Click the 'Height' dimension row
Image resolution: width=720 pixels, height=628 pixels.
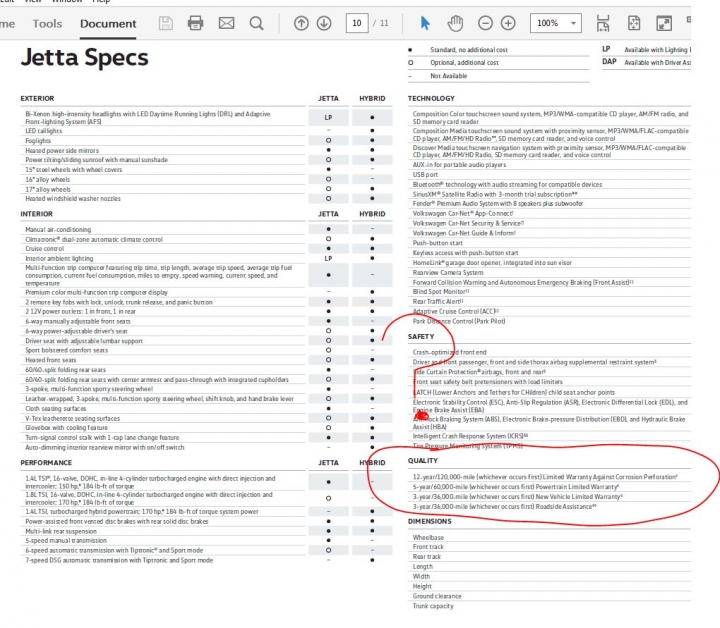pyautogui.click(x=549, y=586)
